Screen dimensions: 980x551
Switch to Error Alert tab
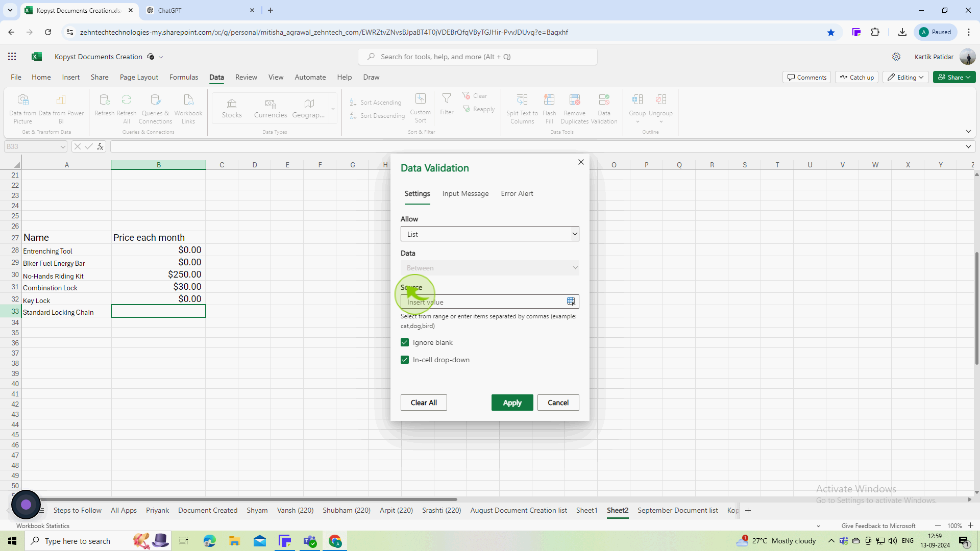coord(517,194)
